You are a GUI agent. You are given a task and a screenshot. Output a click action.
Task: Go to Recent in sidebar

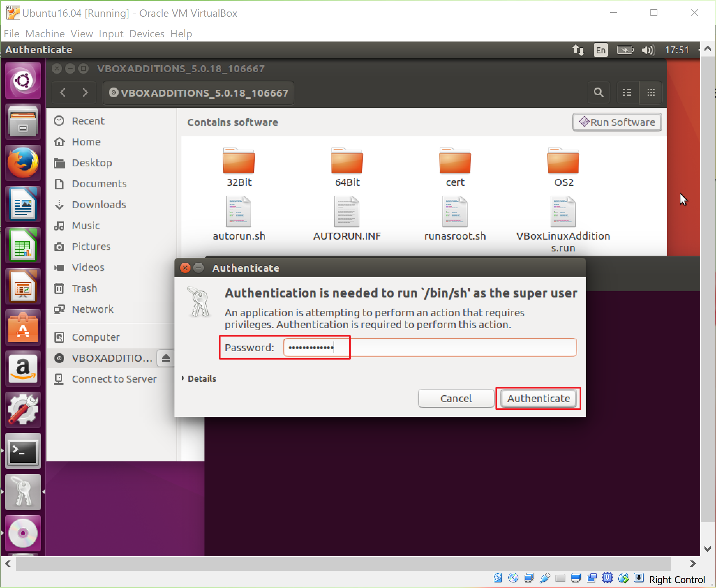pos(112,121)
